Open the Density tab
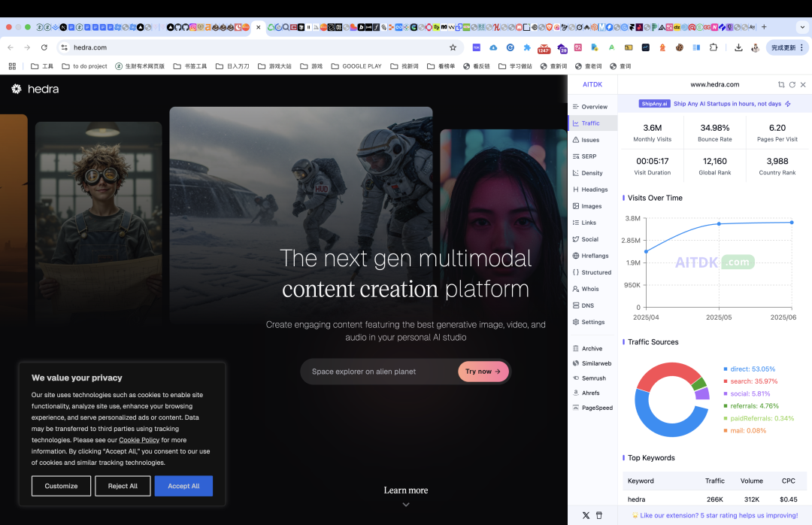Screen dimensions: 812x525 tap(587, 173)
